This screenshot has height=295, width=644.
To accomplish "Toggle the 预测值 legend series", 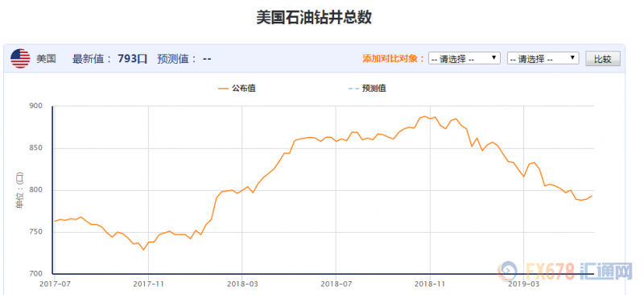I will click(367, 88).
